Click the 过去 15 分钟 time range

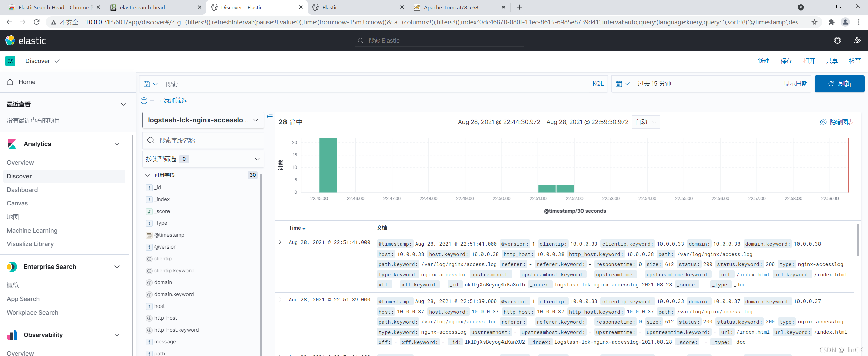(x=654, y=84)
